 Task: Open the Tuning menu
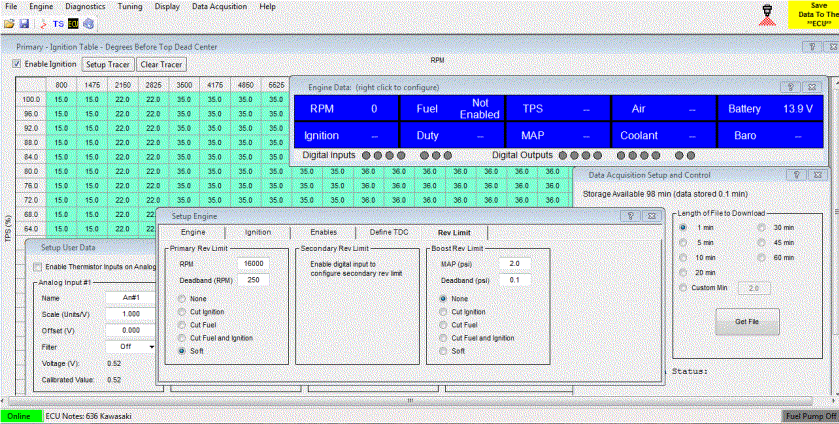[x=130, y=6]
